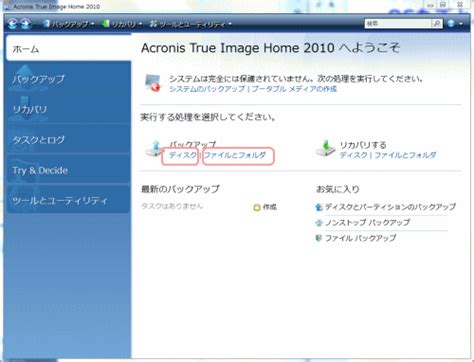The width and height of the screenshot is (474, 362).
Task: Click the ブータブル メディアの作成 link
Action: coord(294,89)
